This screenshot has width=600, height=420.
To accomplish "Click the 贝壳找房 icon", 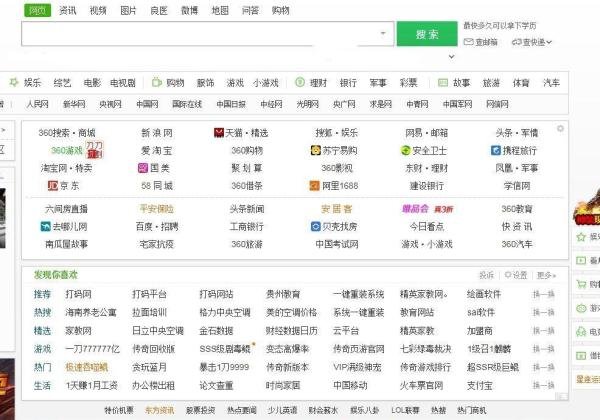I will point(316,226).
